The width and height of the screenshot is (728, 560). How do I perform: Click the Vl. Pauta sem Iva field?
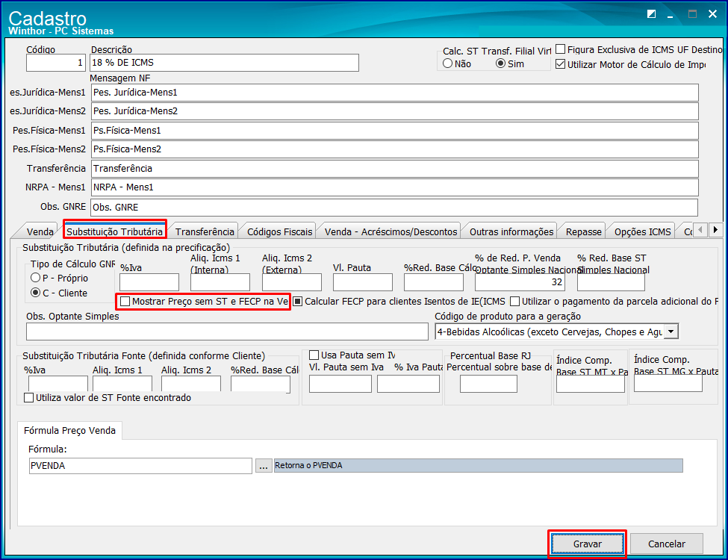point(340,384)
